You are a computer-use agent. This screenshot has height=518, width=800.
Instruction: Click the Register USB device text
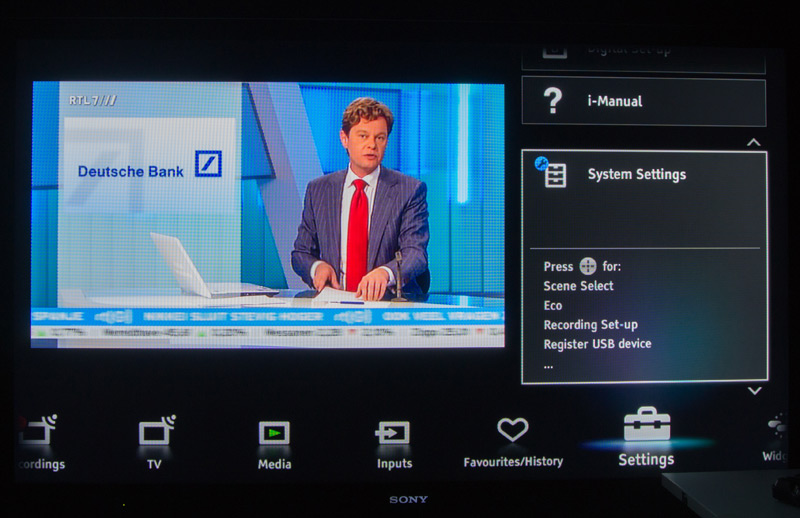(597, 344)
